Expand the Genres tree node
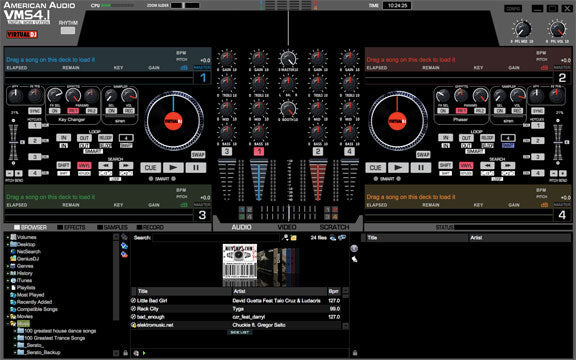576x360 pixels. click(8, 266)
